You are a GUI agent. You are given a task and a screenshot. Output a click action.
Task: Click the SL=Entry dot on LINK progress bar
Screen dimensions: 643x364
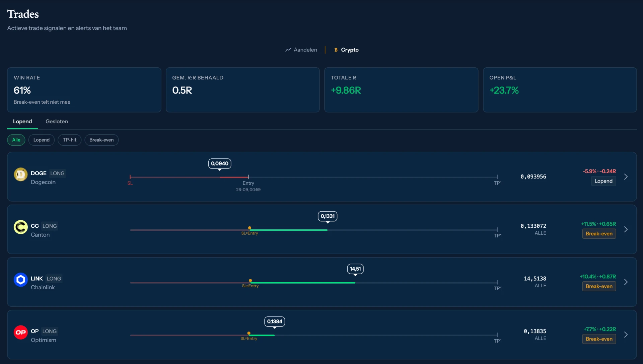click(250, 281)
